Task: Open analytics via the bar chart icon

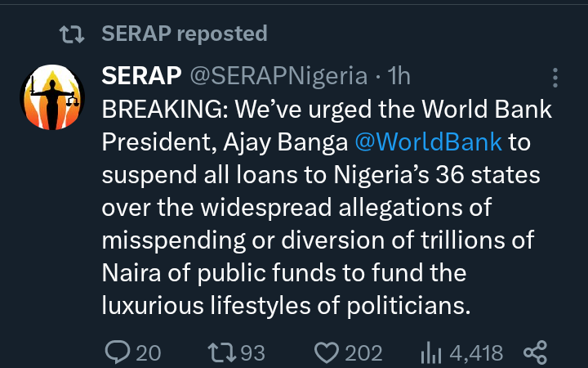Action: [431, 353]
